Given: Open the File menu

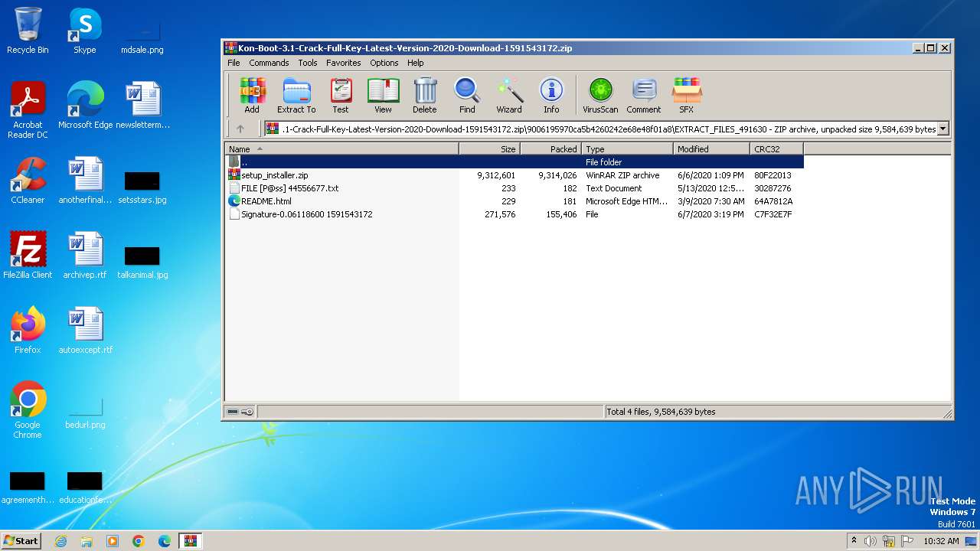Looking at the screenshot, I should [x=234, y=63].
